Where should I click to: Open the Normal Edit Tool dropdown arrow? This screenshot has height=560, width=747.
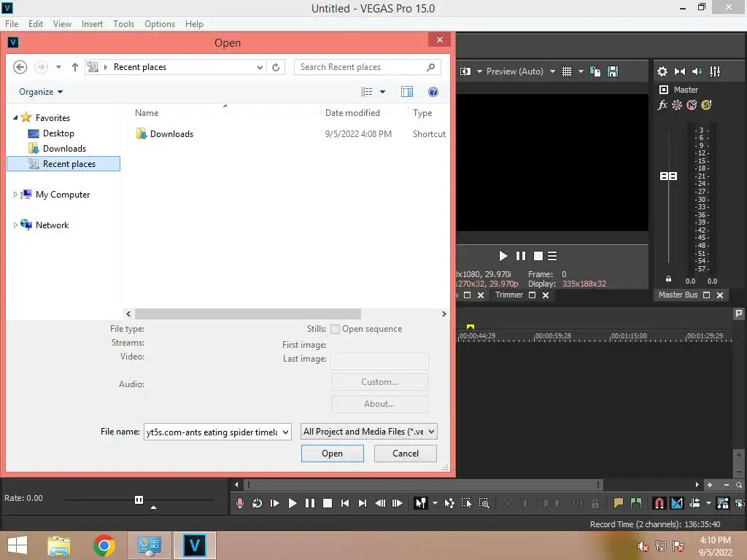pos(435,503)
